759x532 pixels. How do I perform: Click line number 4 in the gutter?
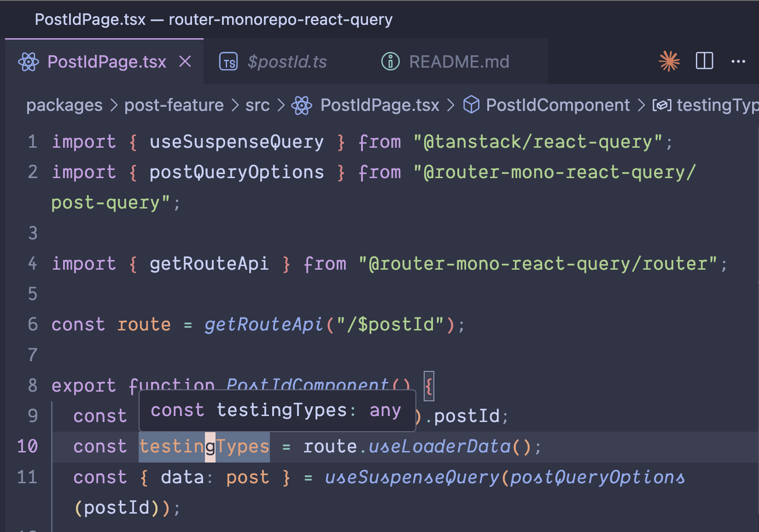tap(33, 264)
